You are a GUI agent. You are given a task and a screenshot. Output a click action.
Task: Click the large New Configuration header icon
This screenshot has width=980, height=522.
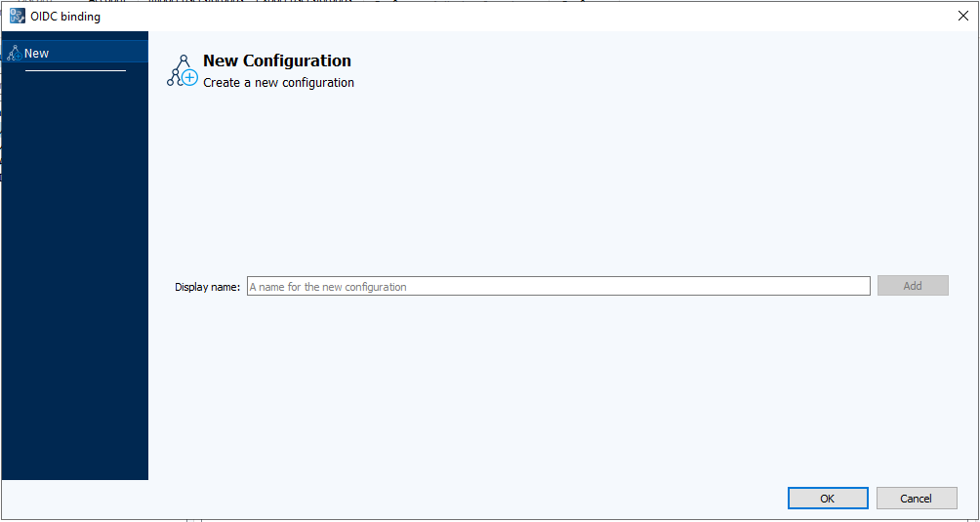coord(182,71)
